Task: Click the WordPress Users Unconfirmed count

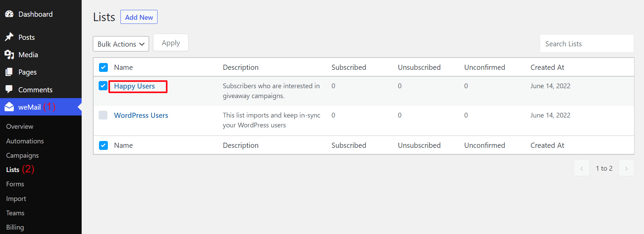Action: tap(466, 115)
